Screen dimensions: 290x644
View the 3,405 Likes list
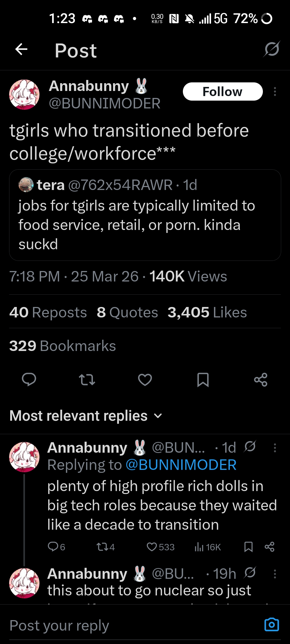coord(207,312)
